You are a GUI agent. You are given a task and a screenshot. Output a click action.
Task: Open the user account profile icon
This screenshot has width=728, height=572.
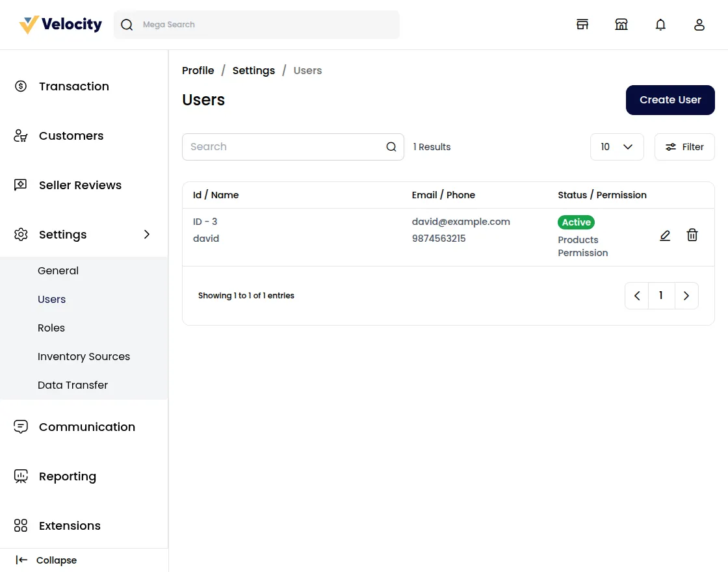tap(699, 25)
